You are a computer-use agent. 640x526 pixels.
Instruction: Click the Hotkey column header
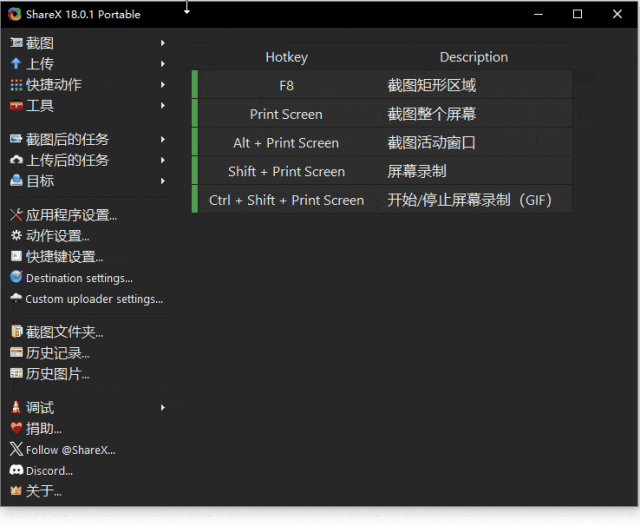(x=287, y=57)
